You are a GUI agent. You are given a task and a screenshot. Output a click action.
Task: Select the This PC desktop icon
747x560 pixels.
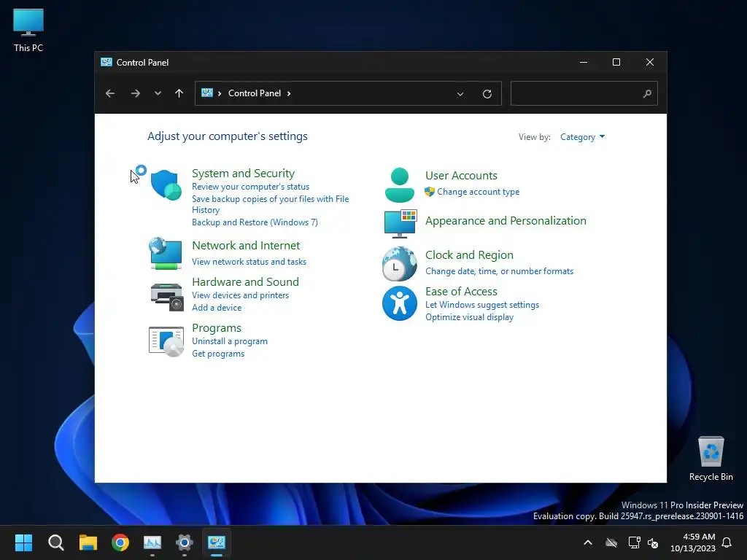point(28,30)
